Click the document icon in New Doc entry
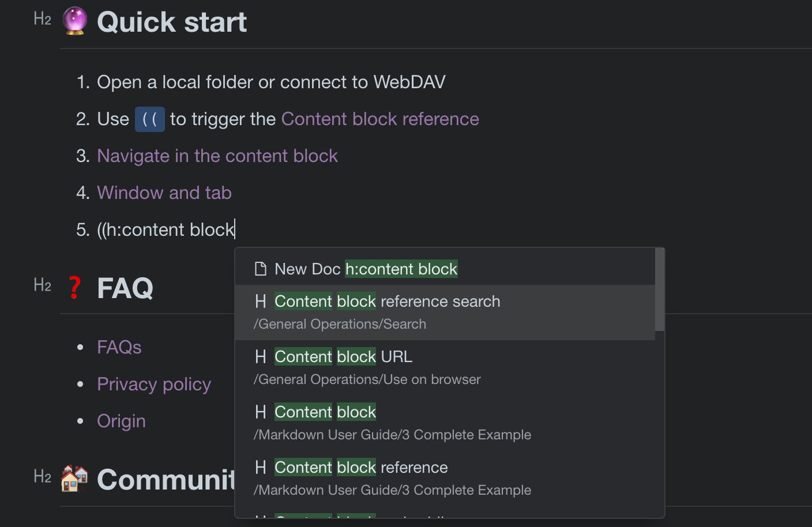The image size is (812, 527). [261, 269]
